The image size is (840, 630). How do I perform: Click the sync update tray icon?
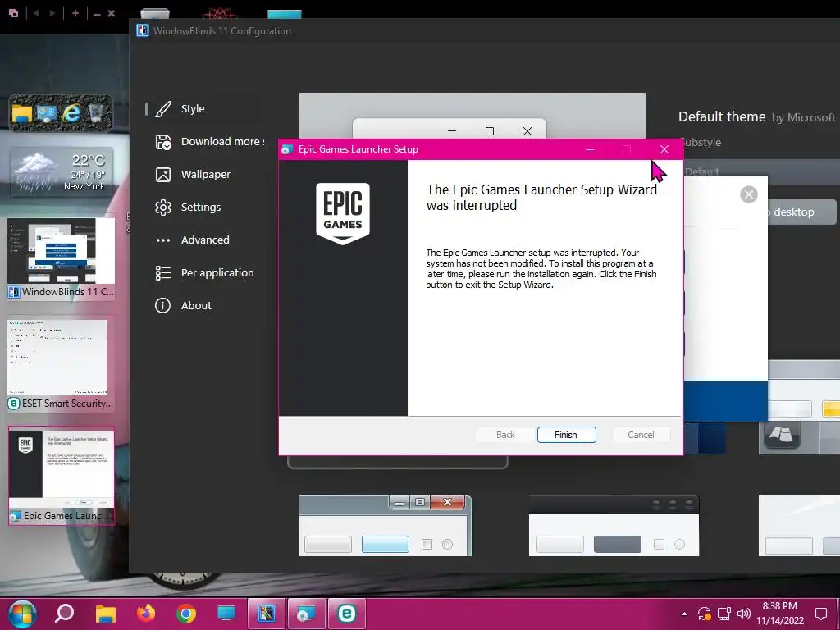(704, 614)
